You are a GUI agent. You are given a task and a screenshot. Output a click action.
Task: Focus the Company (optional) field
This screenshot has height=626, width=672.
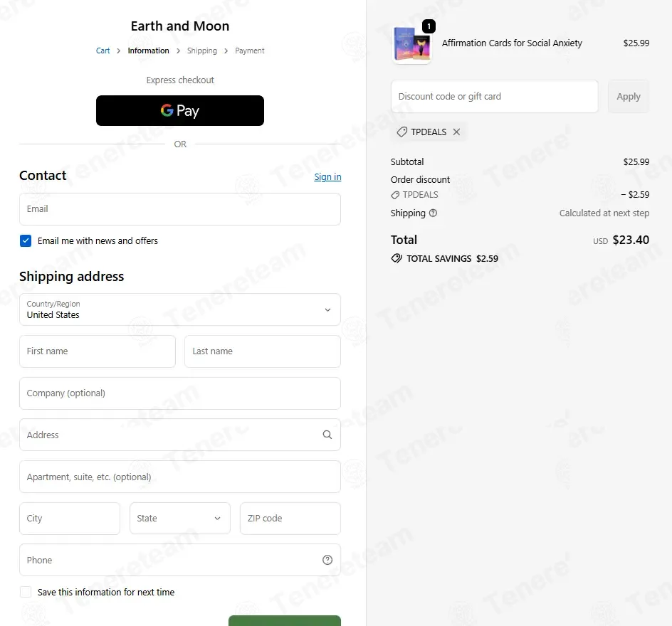click(180, 393)
